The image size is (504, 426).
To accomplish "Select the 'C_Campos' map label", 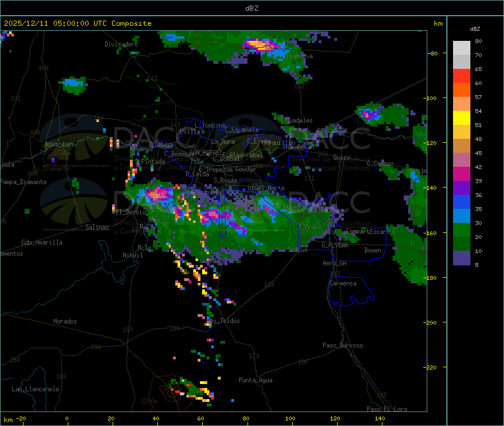I will 380,163.
